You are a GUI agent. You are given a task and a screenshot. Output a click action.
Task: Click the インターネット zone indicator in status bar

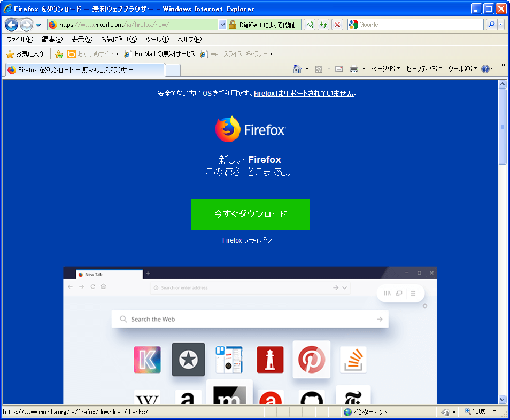tap(365, 412)
